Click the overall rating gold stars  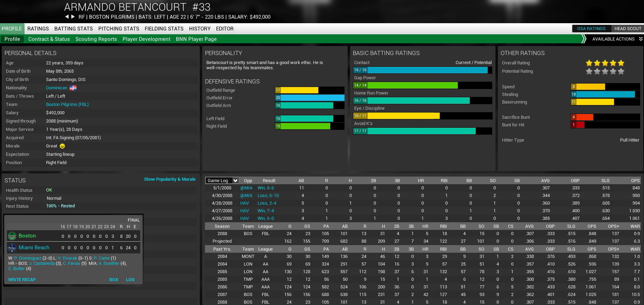click(x=605, y=63)
